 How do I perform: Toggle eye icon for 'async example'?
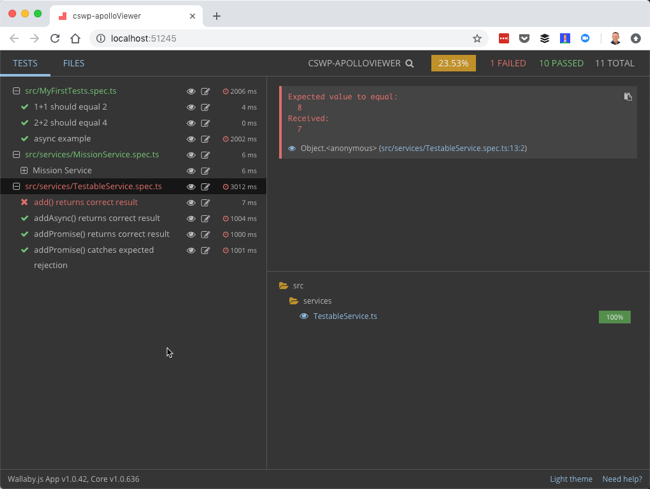click(x=191, y=139)
